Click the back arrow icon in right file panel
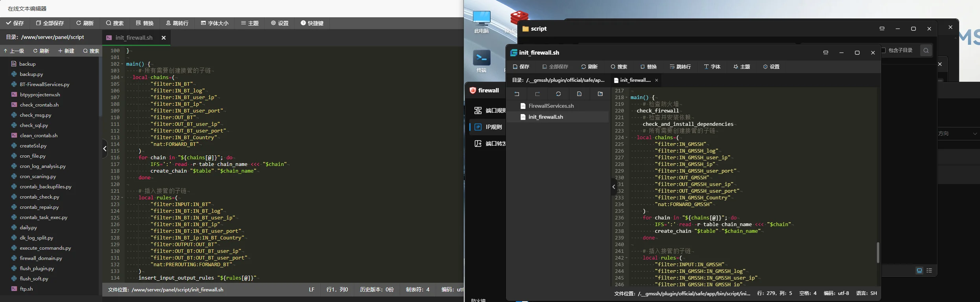This screenshot has height=302, width=980. [517, 94]
